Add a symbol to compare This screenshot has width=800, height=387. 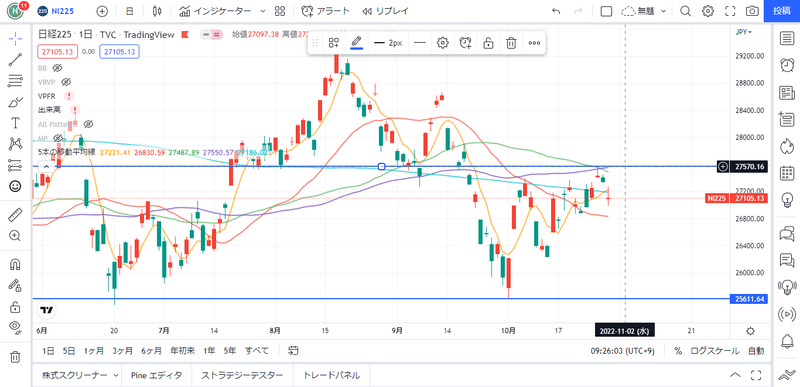tap(102, 11)
